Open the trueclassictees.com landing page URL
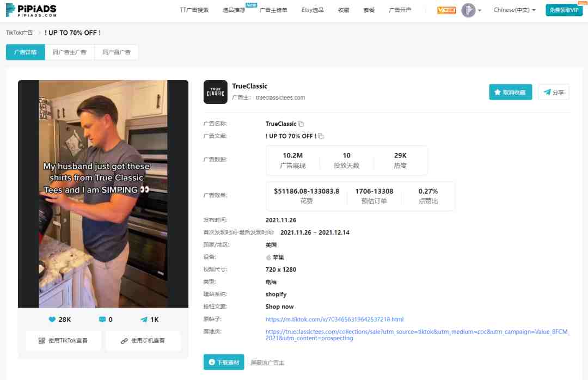Screen dimensions: 588x380 pyautogui.click(x=418, y=335)
